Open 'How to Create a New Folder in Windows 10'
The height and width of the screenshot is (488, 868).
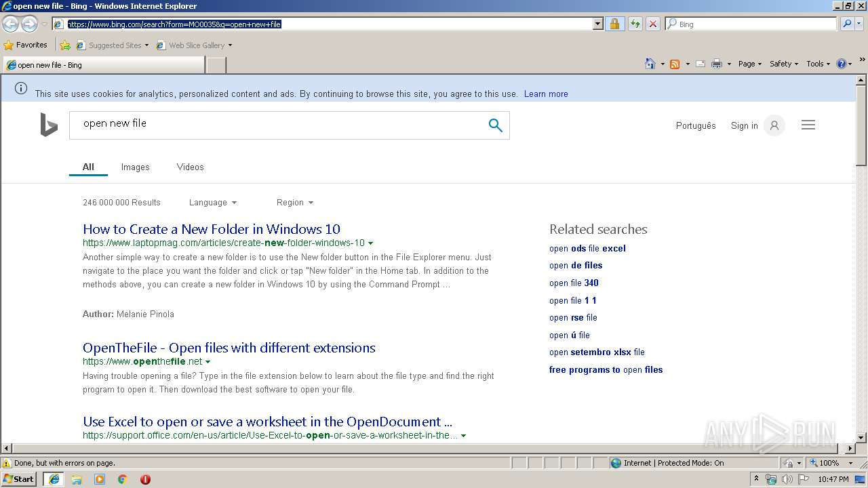(212, 229)
